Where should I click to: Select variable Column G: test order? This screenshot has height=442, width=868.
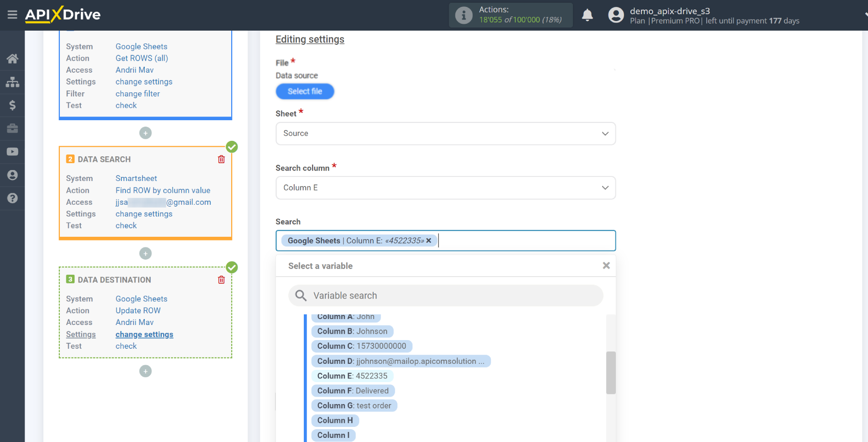(354, 405)
